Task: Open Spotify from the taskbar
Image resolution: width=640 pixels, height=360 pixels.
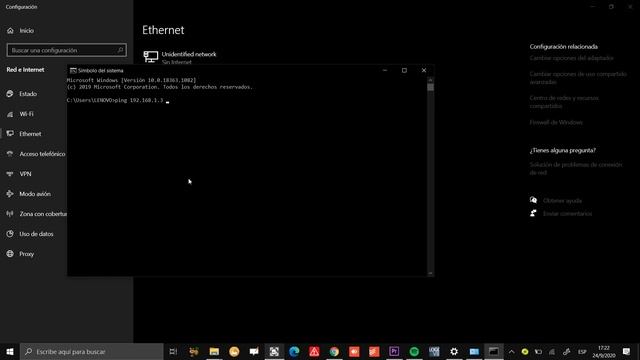Action: [414, 351]
